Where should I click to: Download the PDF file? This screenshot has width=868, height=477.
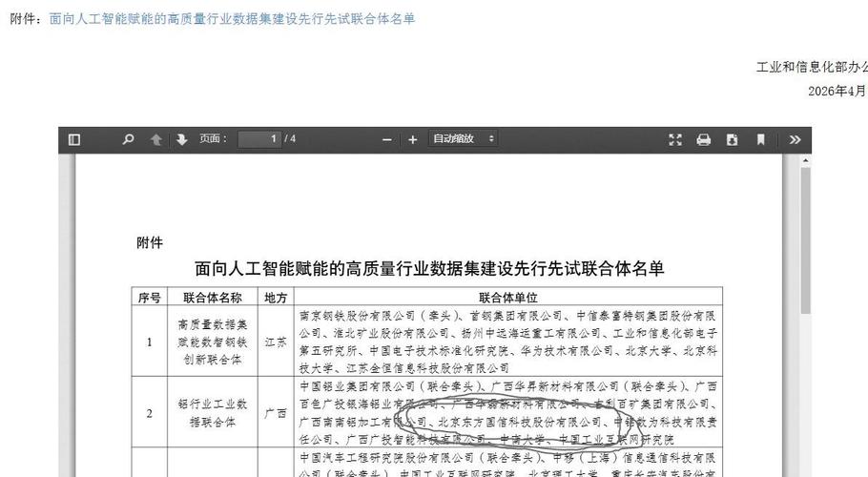(x=732, y=139)
